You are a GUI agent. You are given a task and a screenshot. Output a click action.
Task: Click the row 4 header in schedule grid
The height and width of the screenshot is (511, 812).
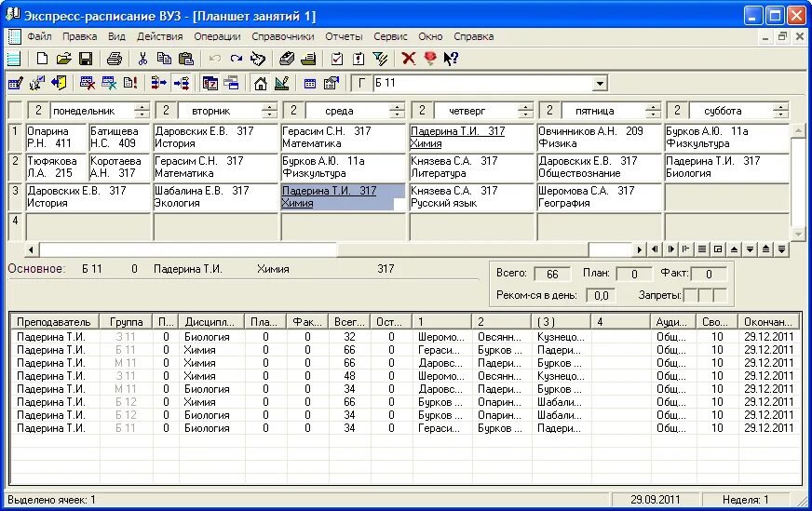click(x=16, y=226)
